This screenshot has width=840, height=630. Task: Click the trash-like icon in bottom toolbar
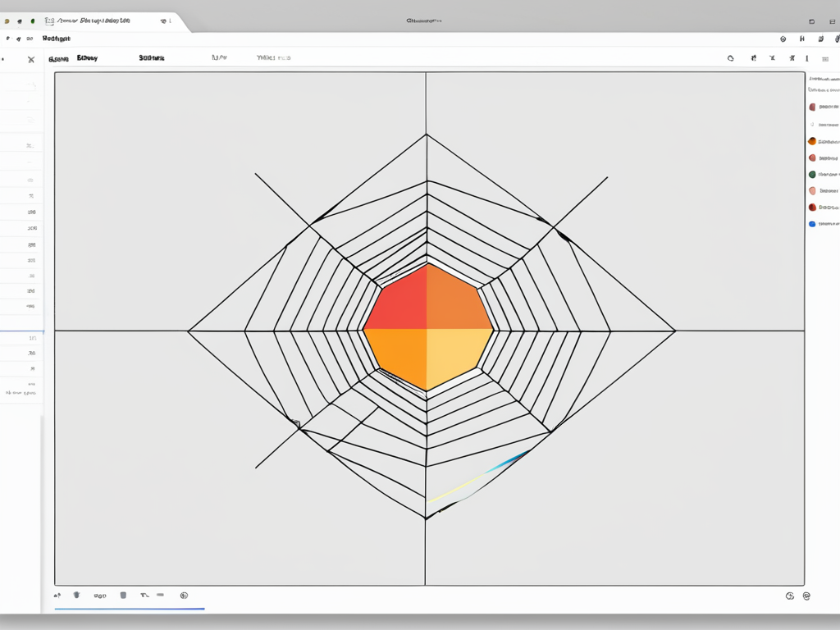123,595
